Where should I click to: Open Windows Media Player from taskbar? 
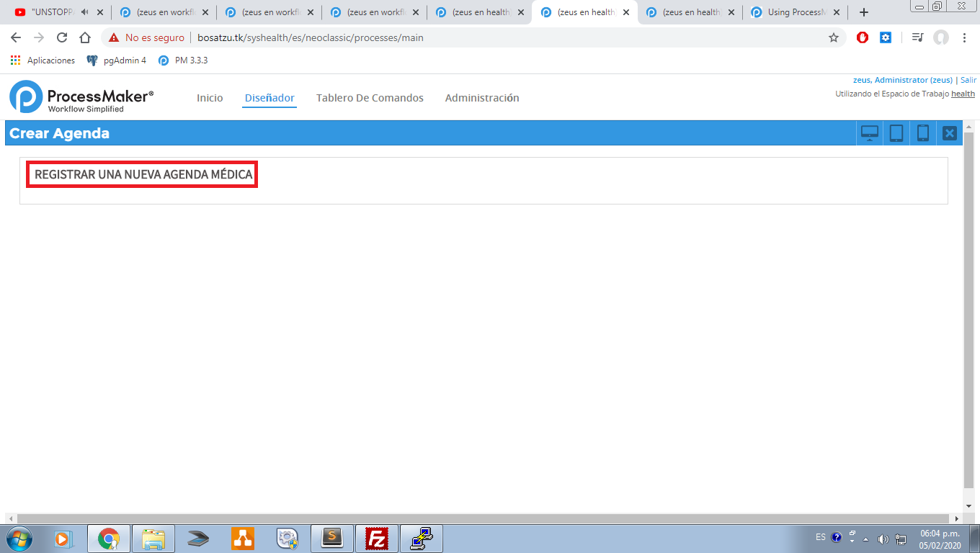coord(65,538)
